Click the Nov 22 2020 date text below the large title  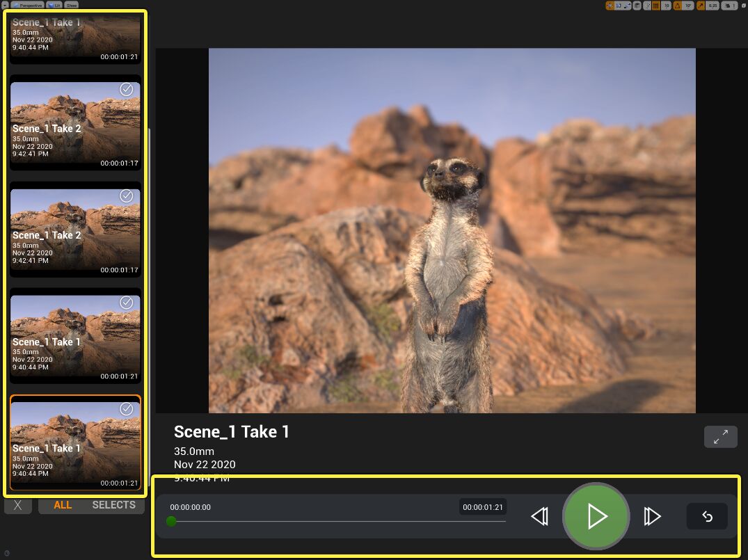(x=205, y=464)
